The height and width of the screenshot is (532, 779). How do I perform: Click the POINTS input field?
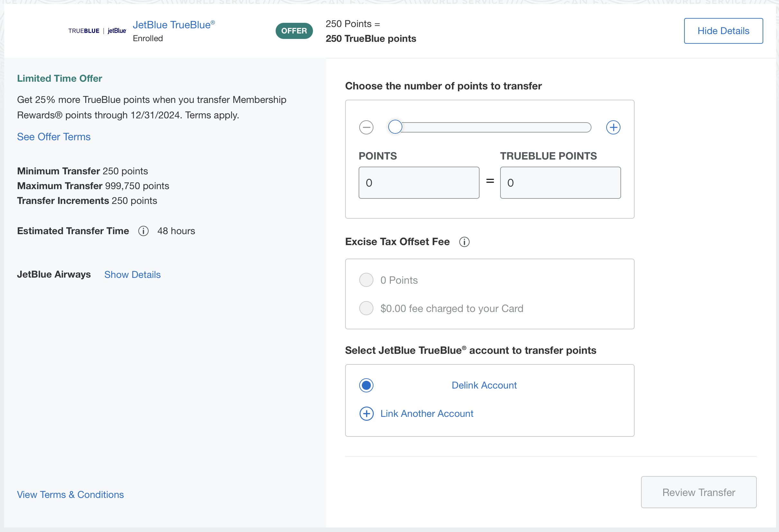coord(419,183)
